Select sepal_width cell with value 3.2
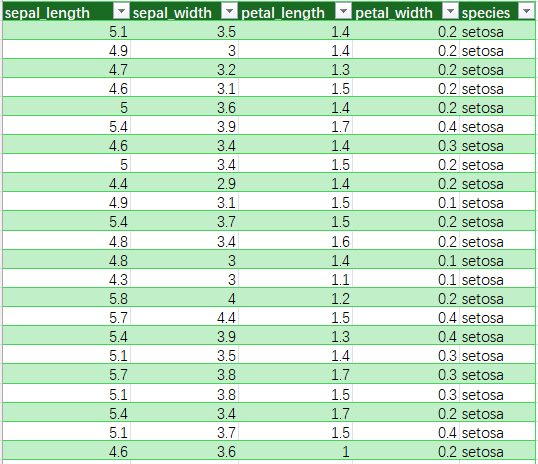 point(184,69)
